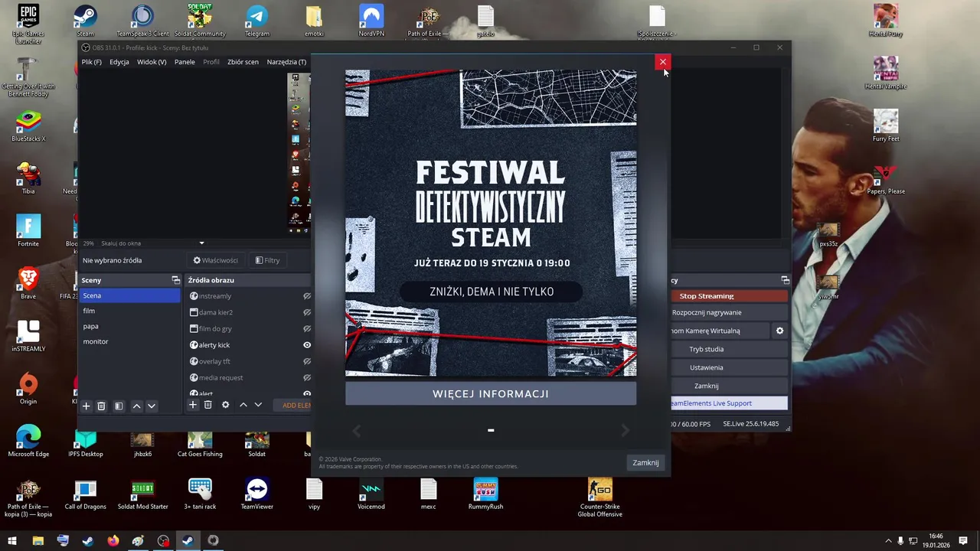This screenshot has width=980, height=551.
Task: Go to previous Steam news slide arrow
Action: click(356, 431)
